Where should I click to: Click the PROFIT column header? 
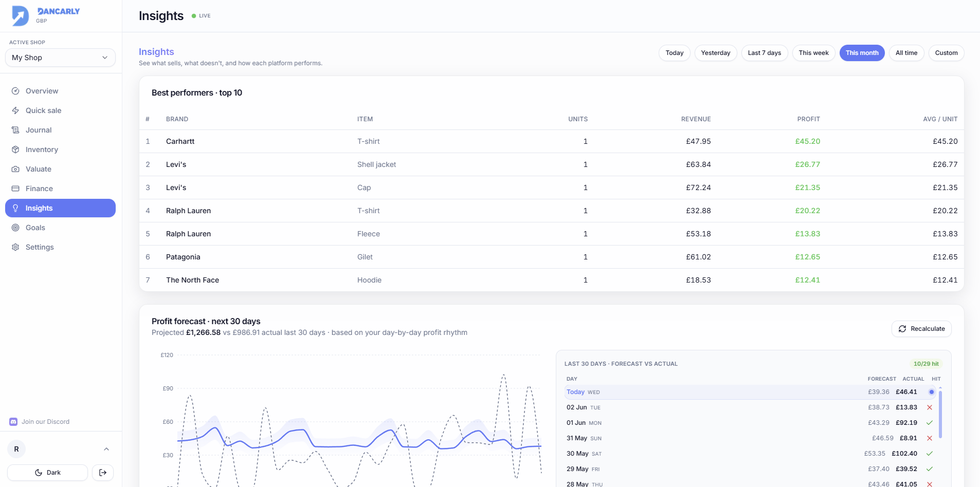coord(808,119)
